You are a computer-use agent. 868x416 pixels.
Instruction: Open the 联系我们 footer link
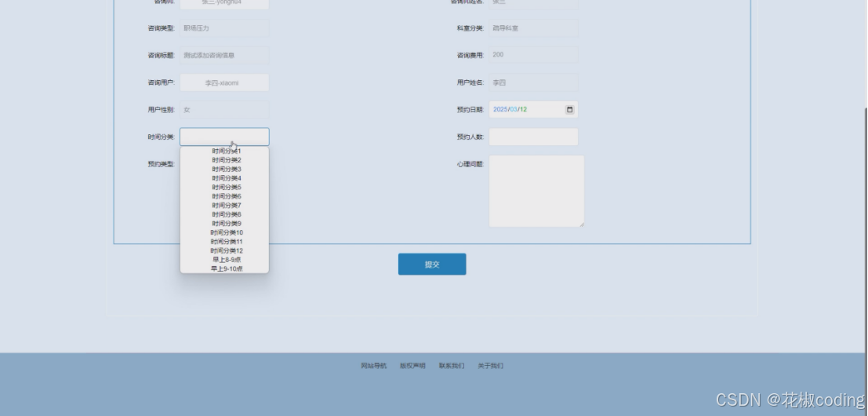click(451, 366)
